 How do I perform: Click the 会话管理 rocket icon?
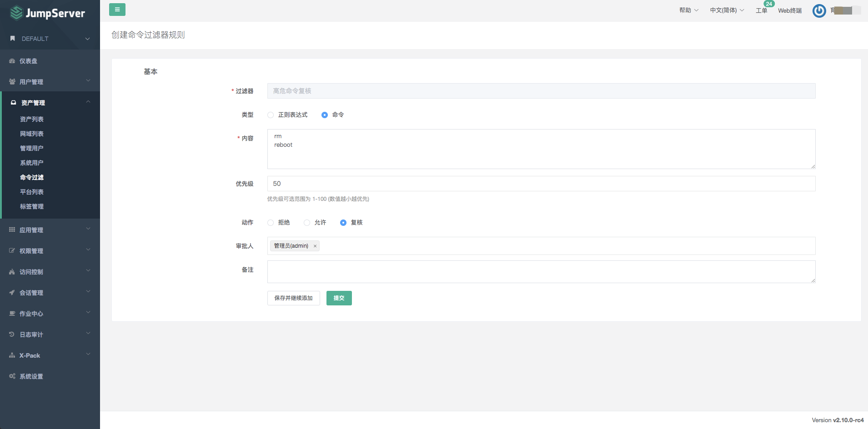[12, 293]
